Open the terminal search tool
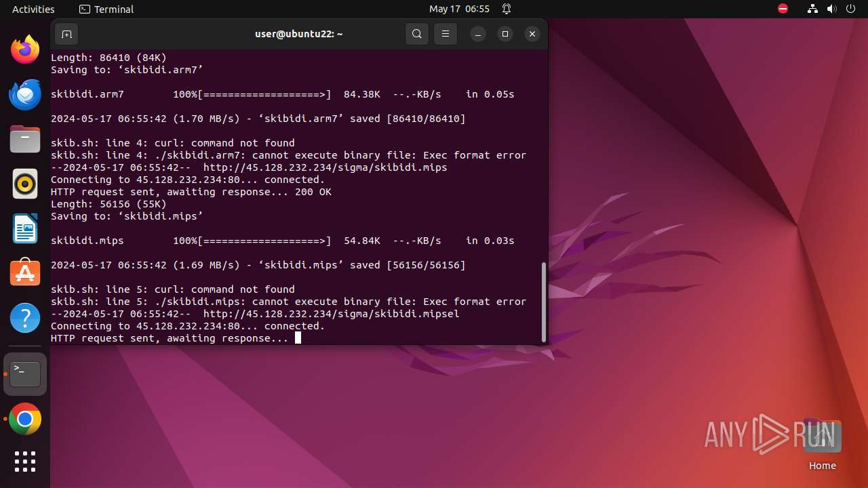Image resolution: width=868 pixels, height=488 pixels. [x=417, y=34]
